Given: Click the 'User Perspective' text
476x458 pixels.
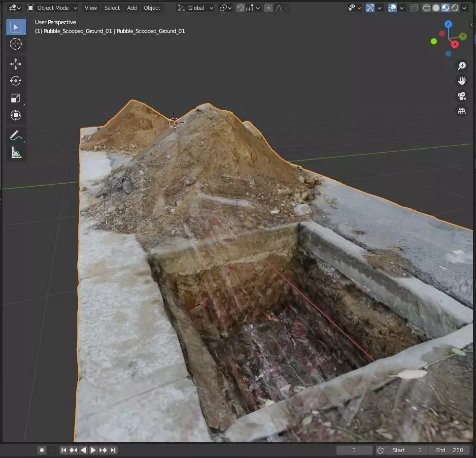Looking at the screenshot, I should click(x=56, y=22).
